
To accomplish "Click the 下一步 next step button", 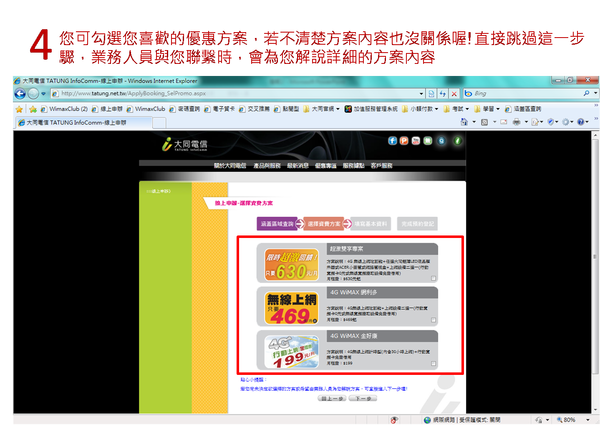I will coord(363,399).
